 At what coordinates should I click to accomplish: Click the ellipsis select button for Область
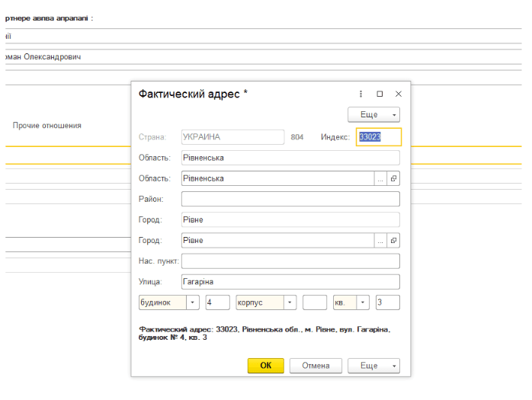coord(380,178)
